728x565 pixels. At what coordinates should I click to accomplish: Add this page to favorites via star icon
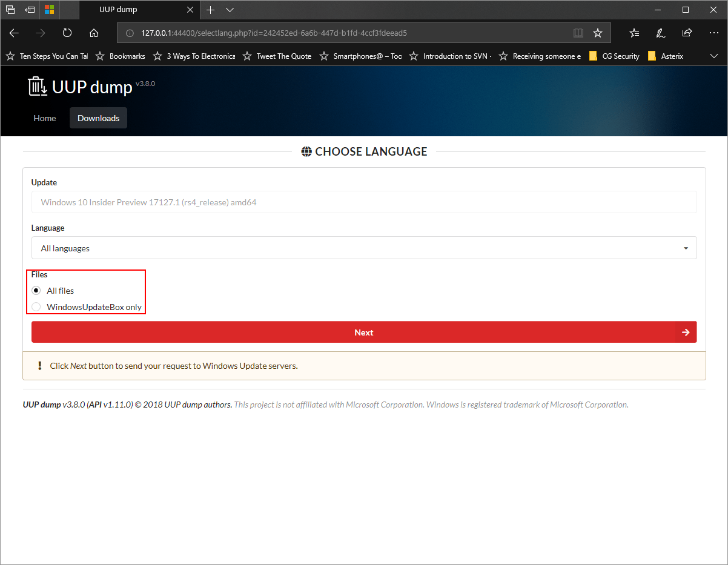(x=598, y=33)
